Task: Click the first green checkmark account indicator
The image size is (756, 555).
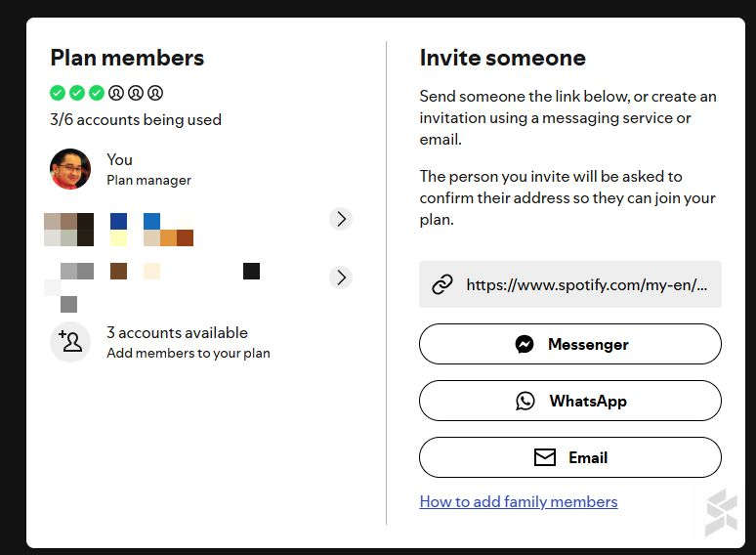Action: [58, 93]
